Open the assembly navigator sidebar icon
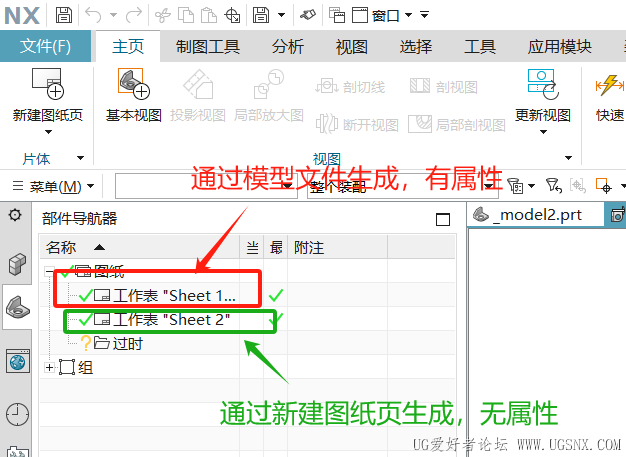 point(17,264)
